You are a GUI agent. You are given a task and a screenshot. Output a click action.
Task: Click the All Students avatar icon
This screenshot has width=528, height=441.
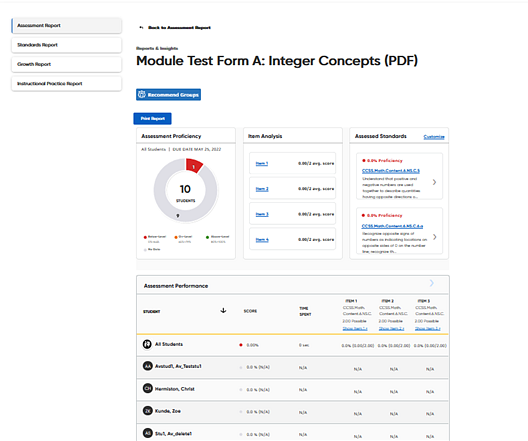[x=147, y=344]
